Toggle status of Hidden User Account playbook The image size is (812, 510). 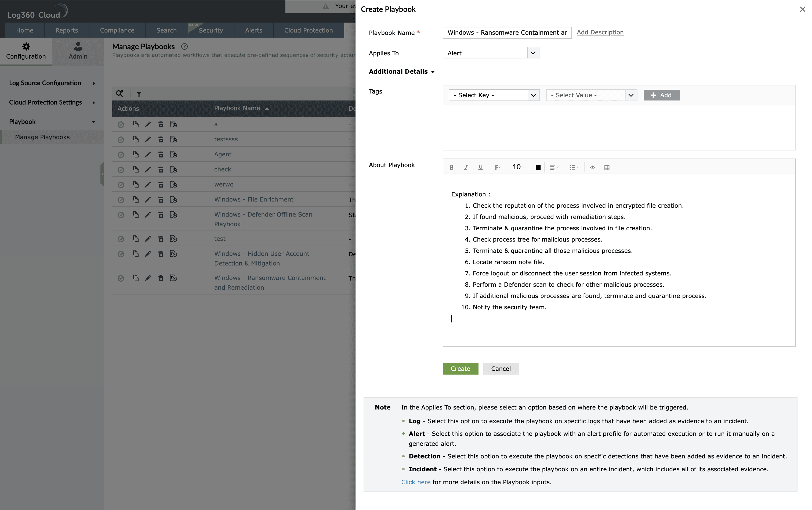(121, 254)
